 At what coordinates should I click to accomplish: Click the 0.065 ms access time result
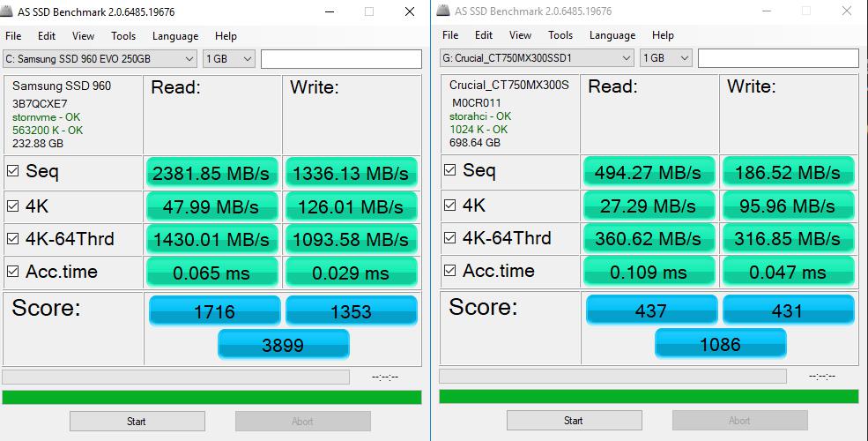tap(211, 273)
